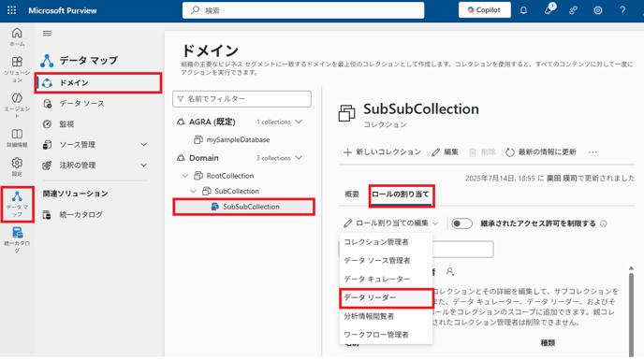Collapse the AGRA (既定) domain chevron
This screenshot has height=360, width=644.
pos(299,122)
